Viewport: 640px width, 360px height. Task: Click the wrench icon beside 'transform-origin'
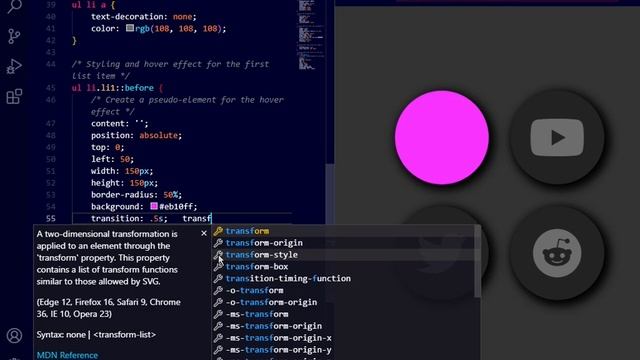218,243
